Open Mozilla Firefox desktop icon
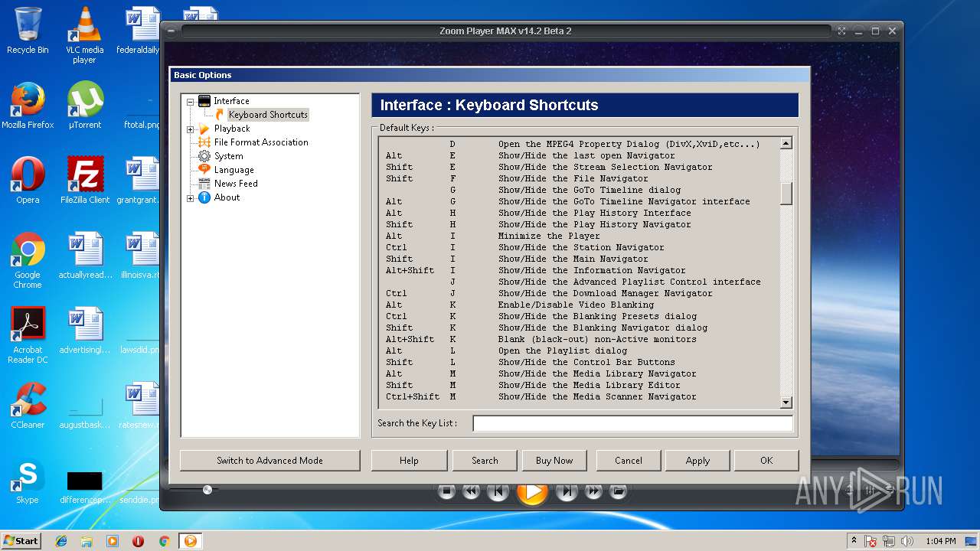The width and height of the screenshot is (980, 551). tap(28, 106)
